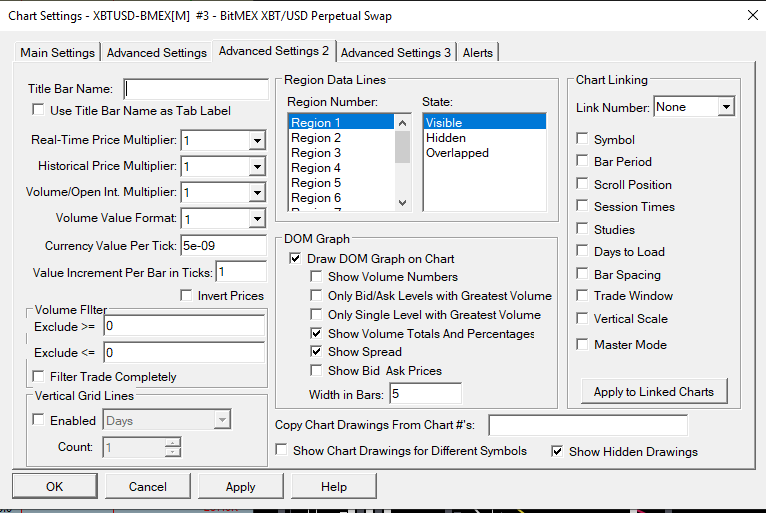766x513 pixels.
Task: Click the Region list scroll up arrow
Action: pyautogui.click(x=402, y=123)
